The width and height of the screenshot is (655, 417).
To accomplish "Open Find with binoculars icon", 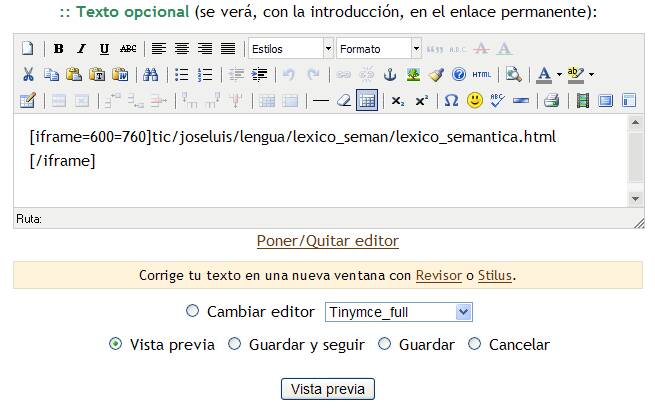I will [x=151, y=75].
